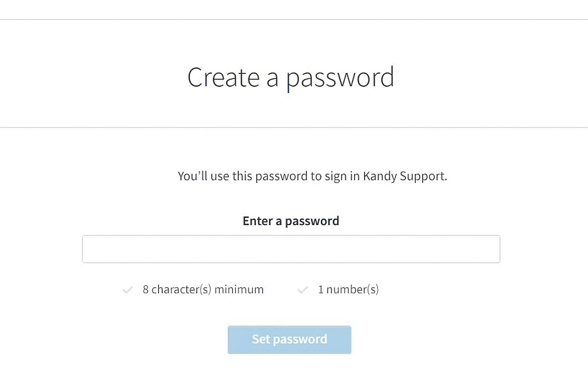Screen dimensions: 588x392
Task: Click the sentence about signing in Kandy Support
Action: coord(312,176)
